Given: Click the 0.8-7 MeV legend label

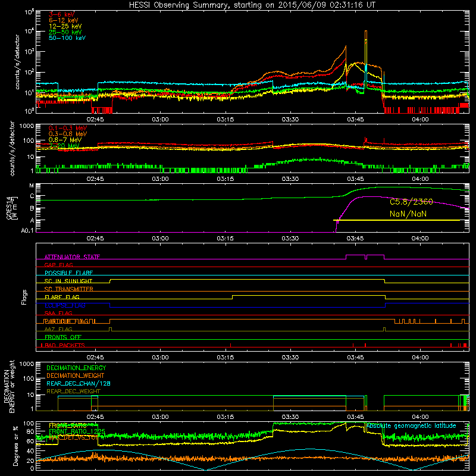Looking at the screenshot, I should point(65,140).
